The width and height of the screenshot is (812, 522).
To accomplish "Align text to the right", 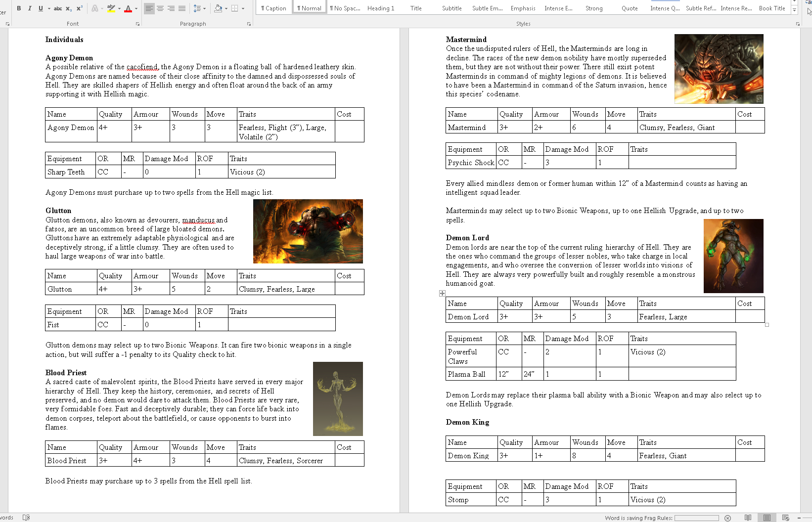I will point(171,8).
